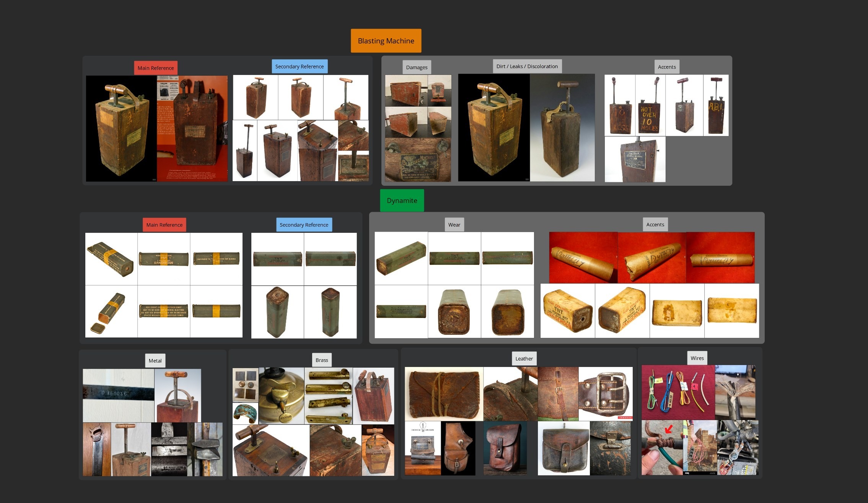This screenshot has height=503, width=868.
Task: Select yellow HIGH EXPLOSIVE TNT block image
Action: click(568, 311)
